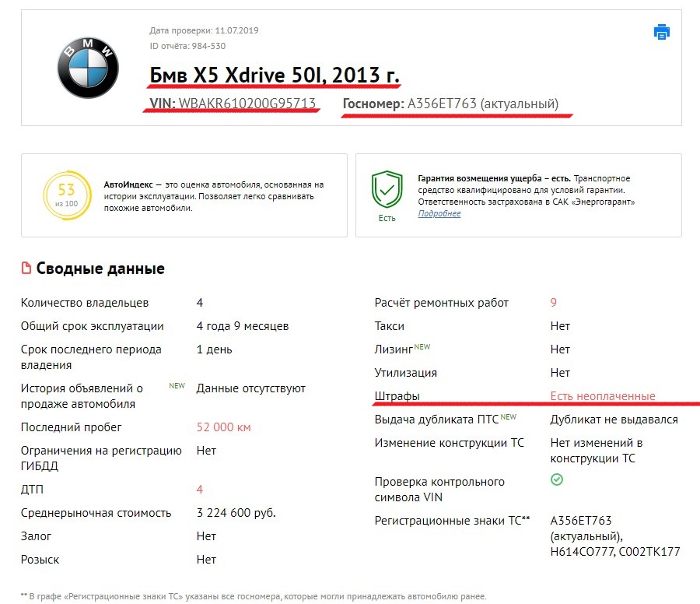The height and width of the screenshot is (604, 700).
Task: Click NEW badge next to История объявлений
Action: (177, 385)
